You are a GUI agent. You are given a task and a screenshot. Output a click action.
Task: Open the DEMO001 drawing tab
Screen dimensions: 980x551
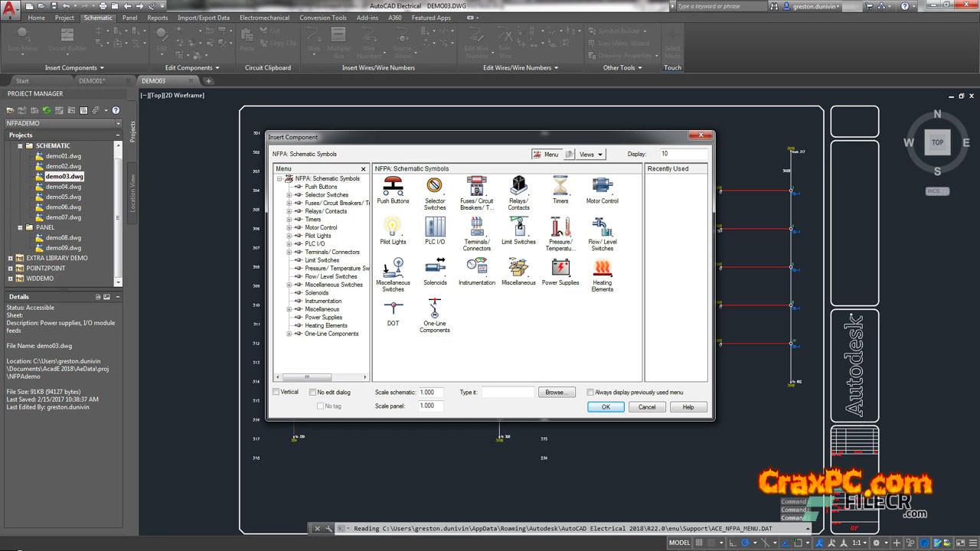click(x=92, y=80)
